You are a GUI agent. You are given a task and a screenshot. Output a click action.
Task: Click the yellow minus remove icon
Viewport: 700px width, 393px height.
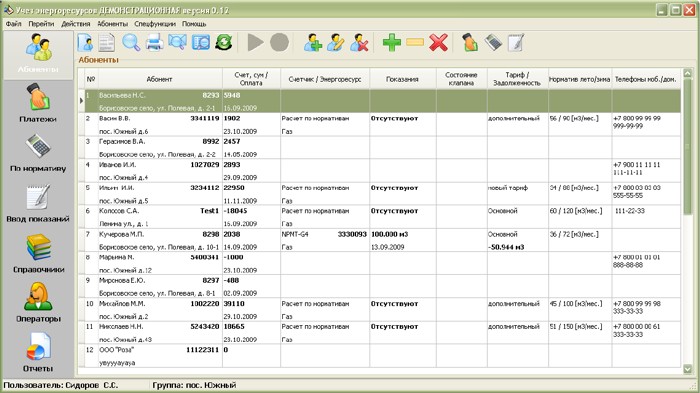(x=415, y=43)
